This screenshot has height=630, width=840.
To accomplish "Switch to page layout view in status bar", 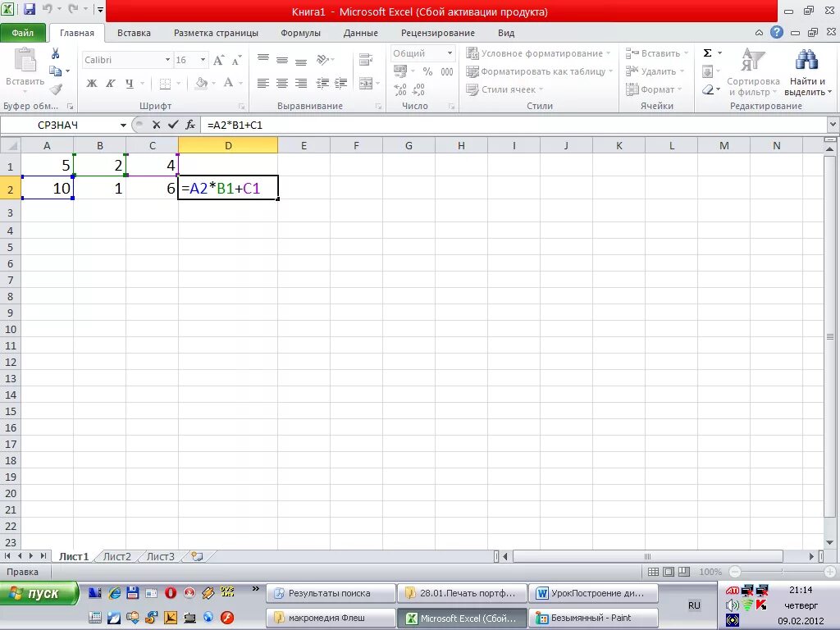I will coord(669,572).
